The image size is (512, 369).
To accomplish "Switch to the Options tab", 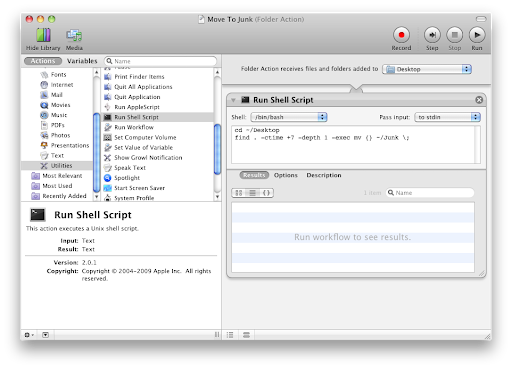I will click(x=286, y=175).
